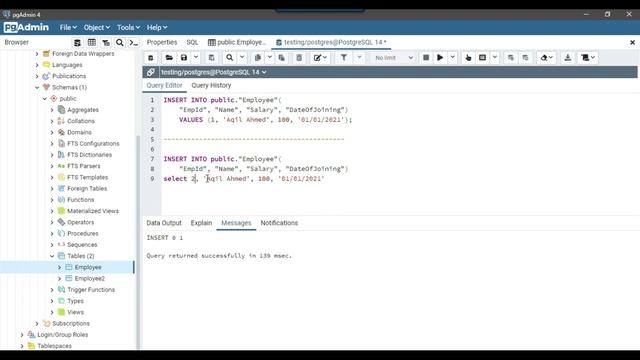The height and width of the screenshot is (360, 640).
Task: Click the Commit transaction icon
Action: pyautogui.click(x=511, y=58)
